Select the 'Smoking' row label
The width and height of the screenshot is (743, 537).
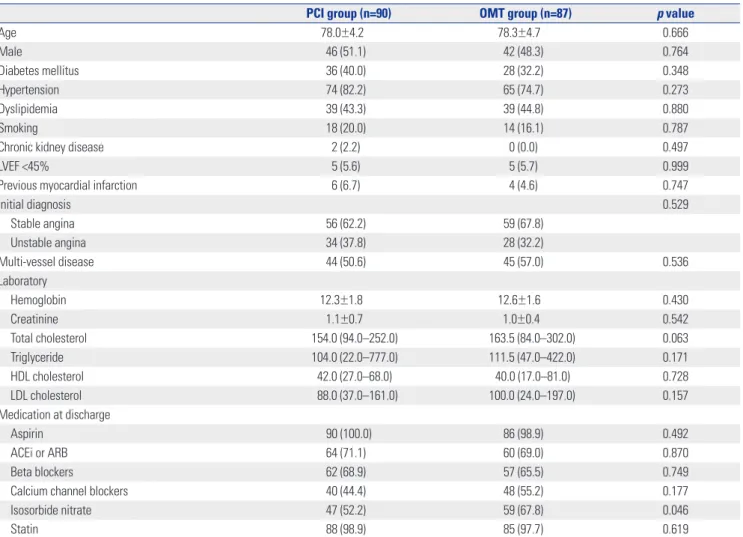pos(19,128)
